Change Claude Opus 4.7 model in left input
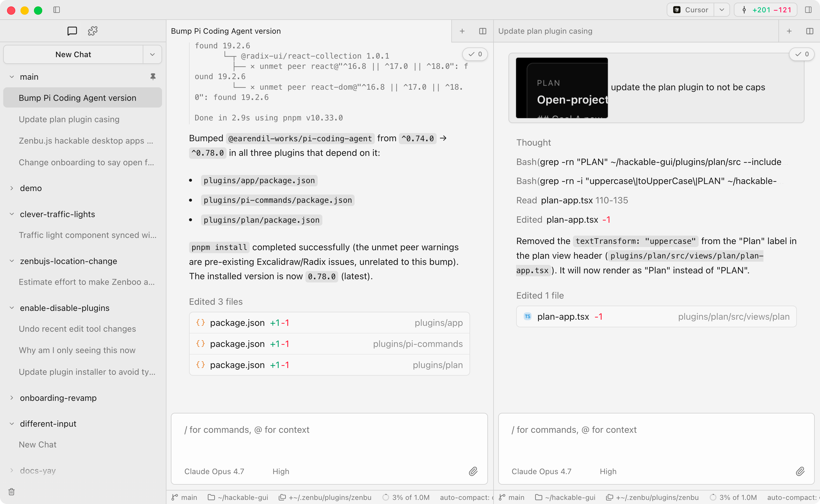The width and height of the screenshot is (820, 504). tap(214, 471)
